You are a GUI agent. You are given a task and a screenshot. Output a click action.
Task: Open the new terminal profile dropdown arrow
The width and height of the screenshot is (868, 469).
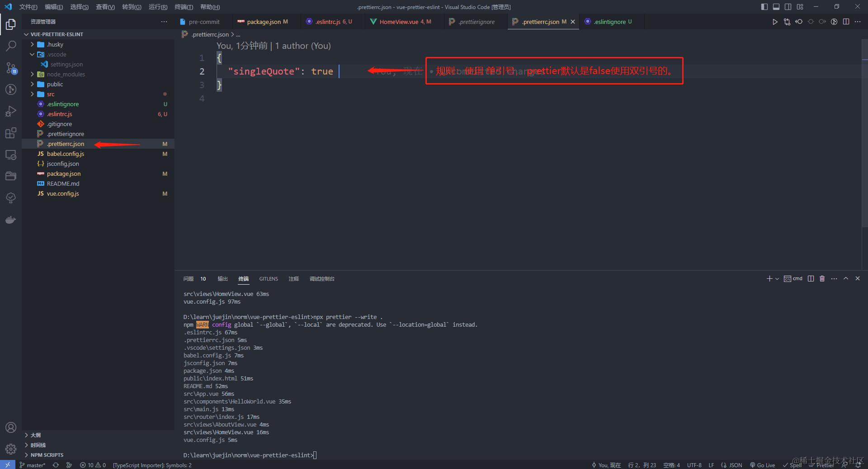coord(777,279)
